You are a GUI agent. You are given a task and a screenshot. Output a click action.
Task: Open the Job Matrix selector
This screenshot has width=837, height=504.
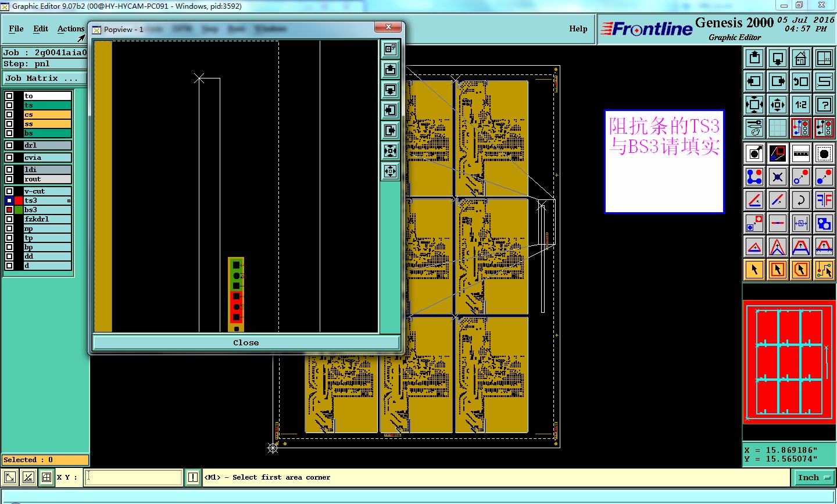coord(45,78)
